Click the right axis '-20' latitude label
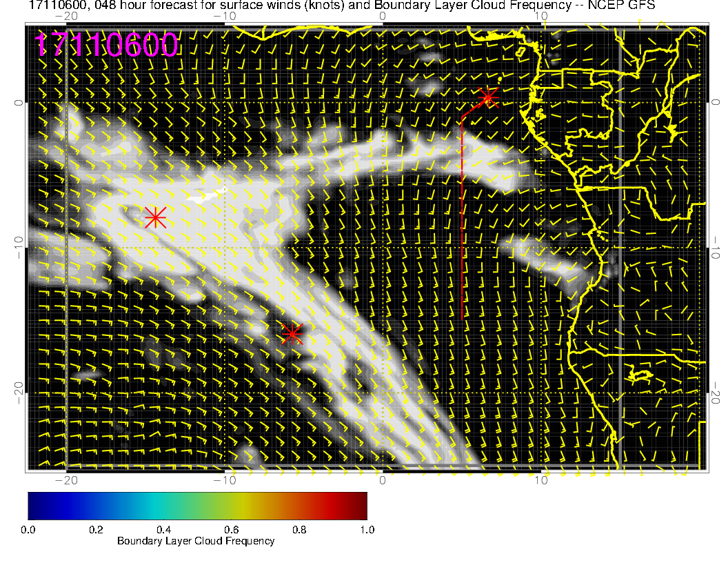The image size is (728, 563). [716, 393]
